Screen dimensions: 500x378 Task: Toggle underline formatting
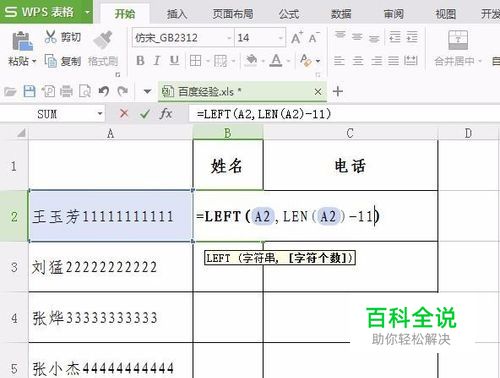(174, 61)
